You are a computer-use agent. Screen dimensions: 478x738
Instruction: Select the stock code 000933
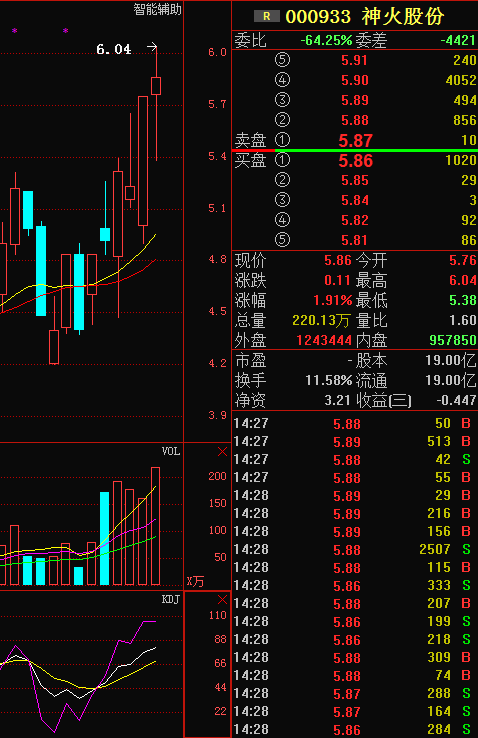318,17
